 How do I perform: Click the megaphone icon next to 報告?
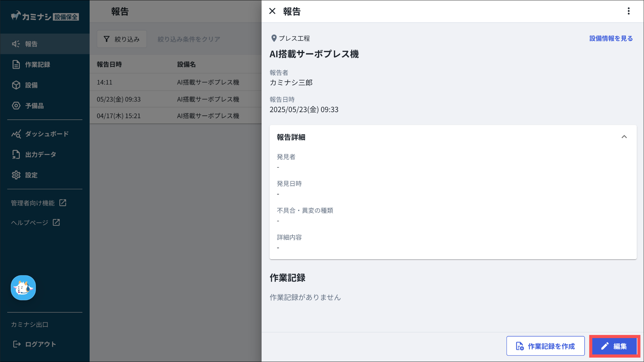(16, 44)
